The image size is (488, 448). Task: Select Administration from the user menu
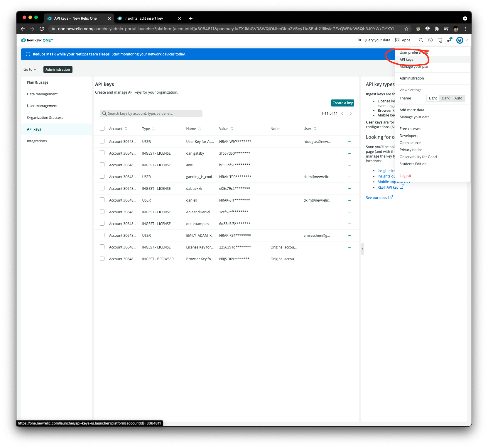pyautogui.click(x=411, y=78)
